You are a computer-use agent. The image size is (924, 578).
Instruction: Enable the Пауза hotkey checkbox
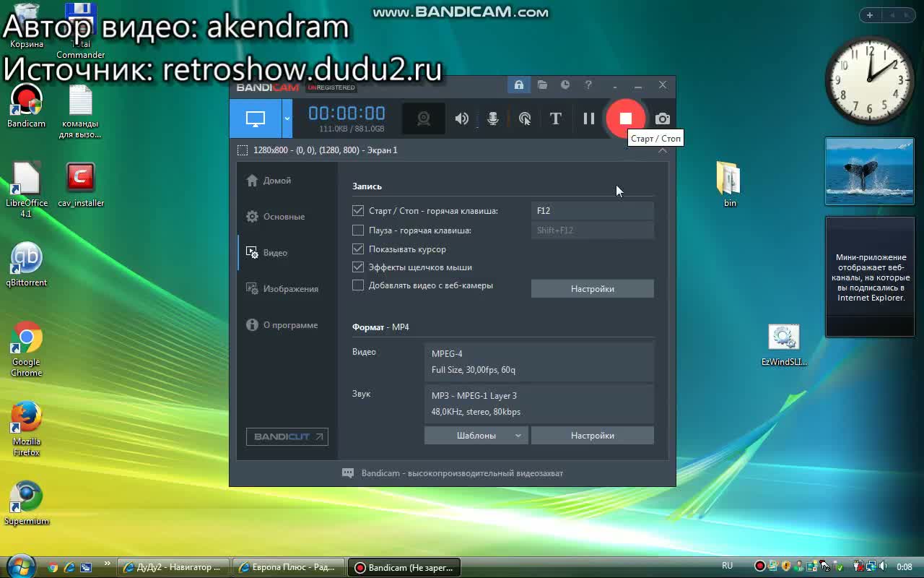[x=358, y=230]
